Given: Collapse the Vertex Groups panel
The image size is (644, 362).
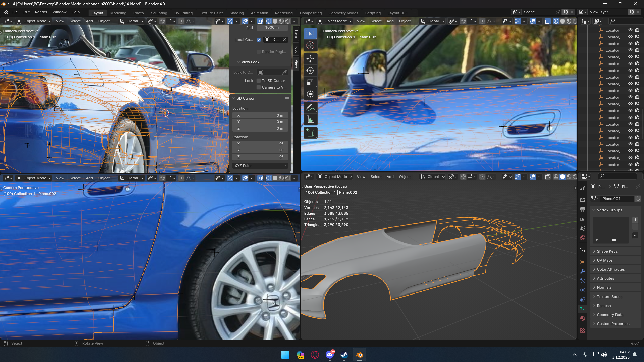Looking at the screenshot, I should pos(609,210).
